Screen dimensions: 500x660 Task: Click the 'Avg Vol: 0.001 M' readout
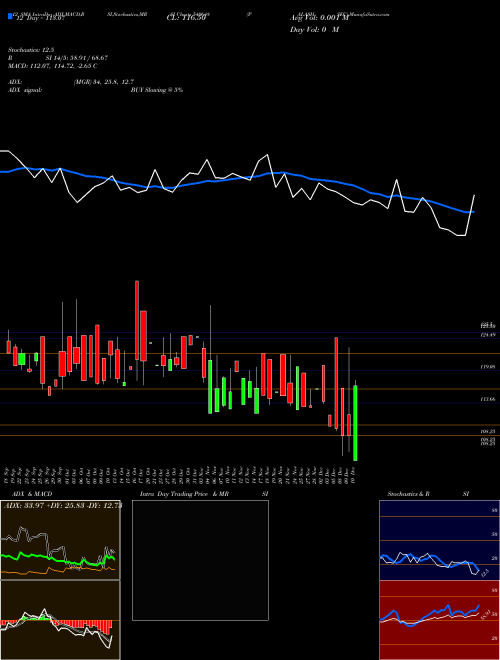pyautogui.click(x=319, y=18)
